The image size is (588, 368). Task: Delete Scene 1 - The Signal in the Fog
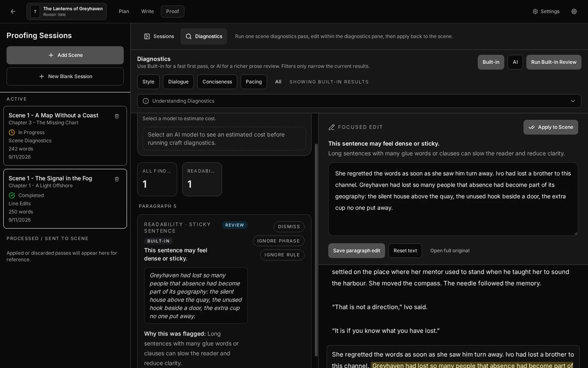click(117, 179)
